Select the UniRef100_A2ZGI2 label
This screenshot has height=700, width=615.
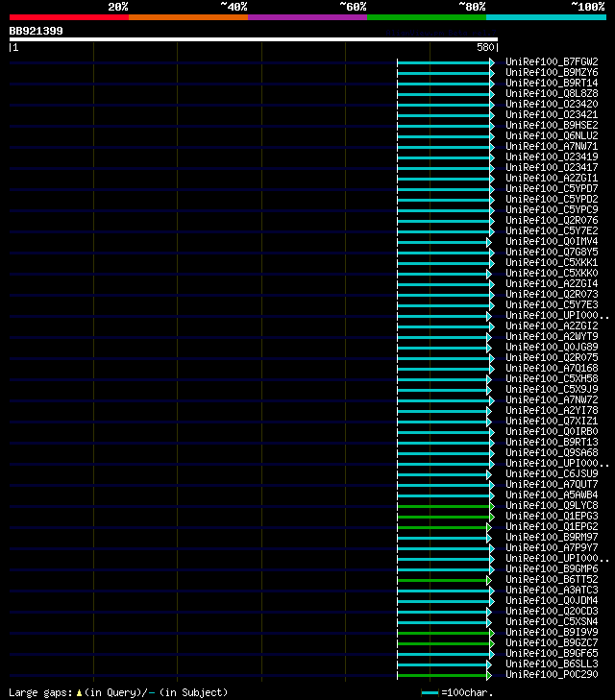click(552, 326)
